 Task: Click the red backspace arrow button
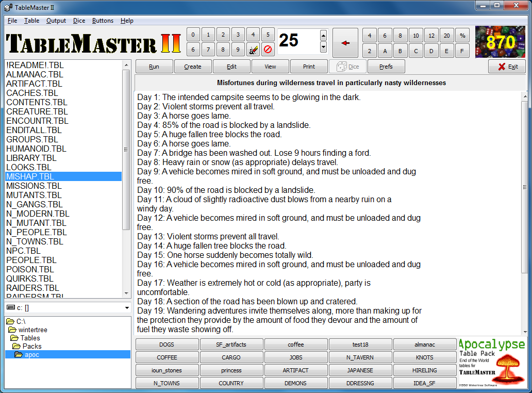click(x=345, y=43)
